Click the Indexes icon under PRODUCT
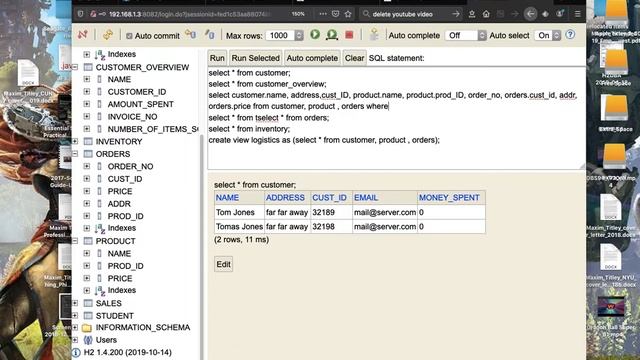This screenshot has width=640, height=360. tap(100, 290)
